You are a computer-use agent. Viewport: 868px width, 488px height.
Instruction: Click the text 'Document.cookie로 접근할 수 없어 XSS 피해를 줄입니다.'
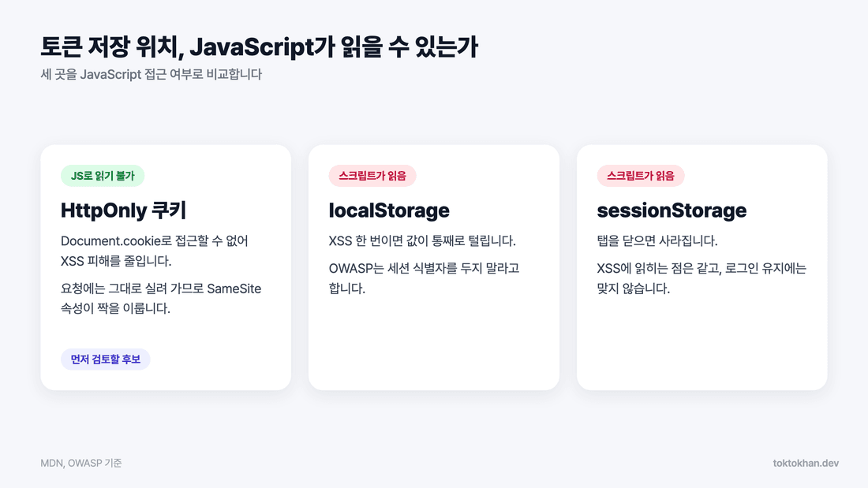[155, 251]
